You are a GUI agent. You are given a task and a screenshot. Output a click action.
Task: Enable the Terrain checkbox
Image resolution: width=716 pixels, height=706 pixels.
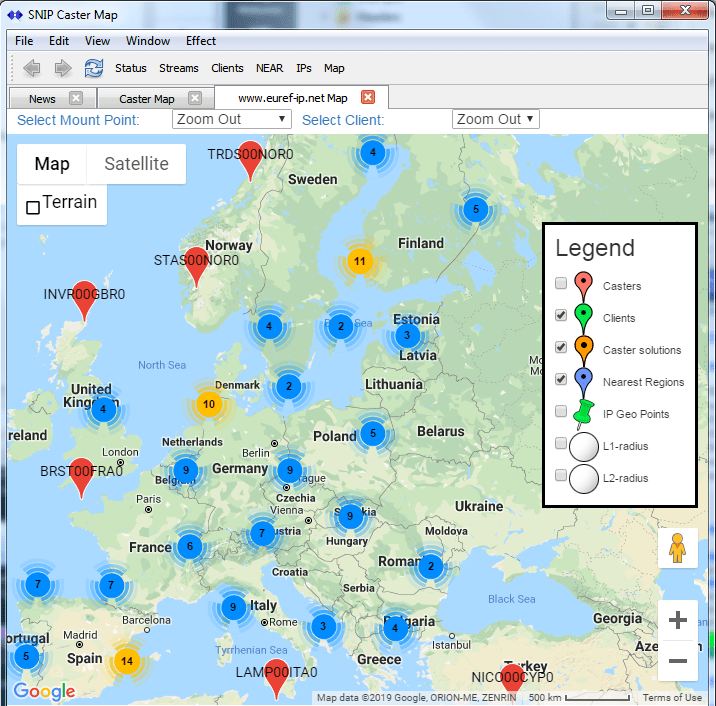coord(33,207)
